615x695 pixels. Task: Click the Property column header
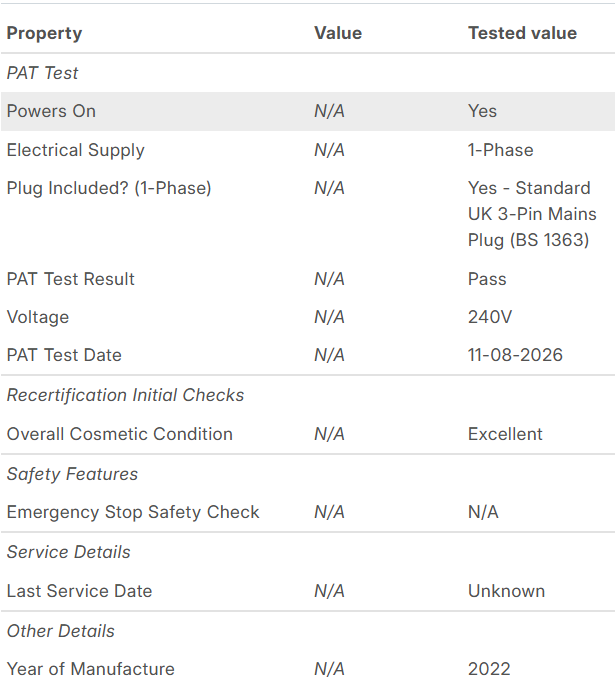pyautogui.click(x=44, y=34)
